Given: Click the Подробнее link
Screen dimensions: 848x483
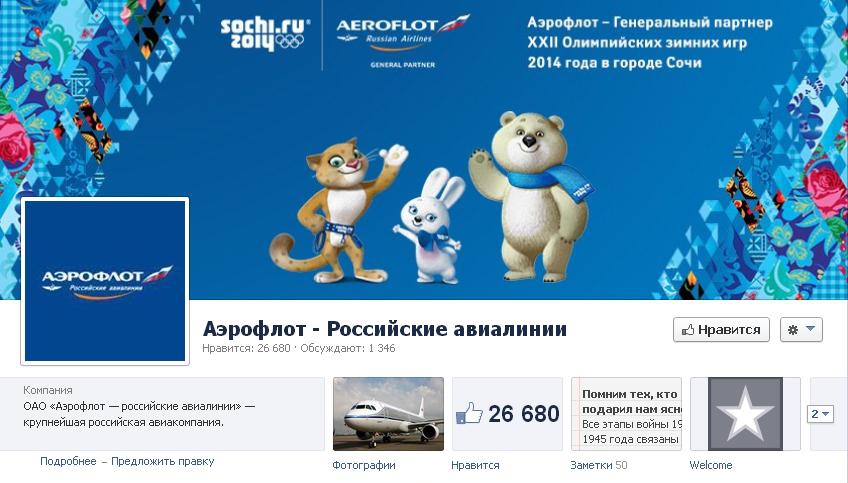Looking at the screenshot, I should pyautogui.click(x=68, y=461).
